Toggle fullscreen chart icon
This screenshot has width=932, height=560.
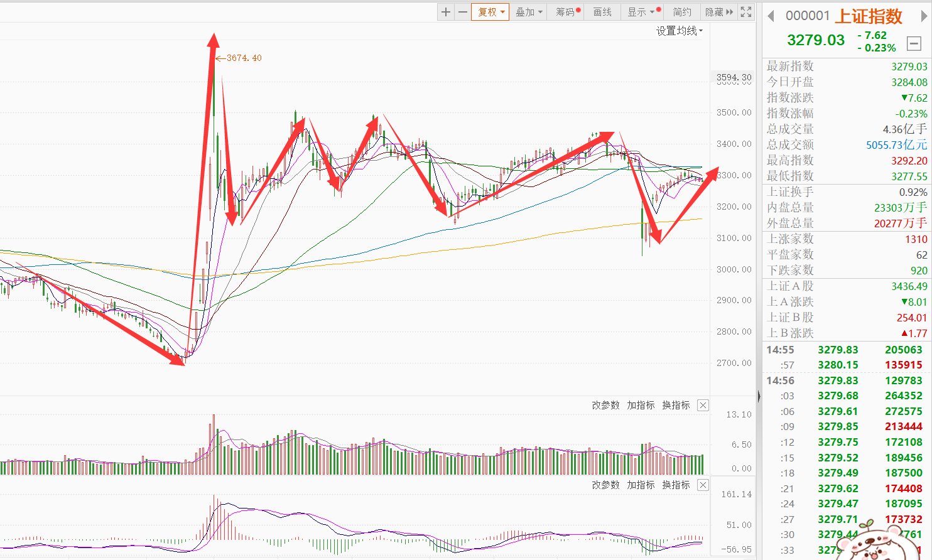(746, 12)
